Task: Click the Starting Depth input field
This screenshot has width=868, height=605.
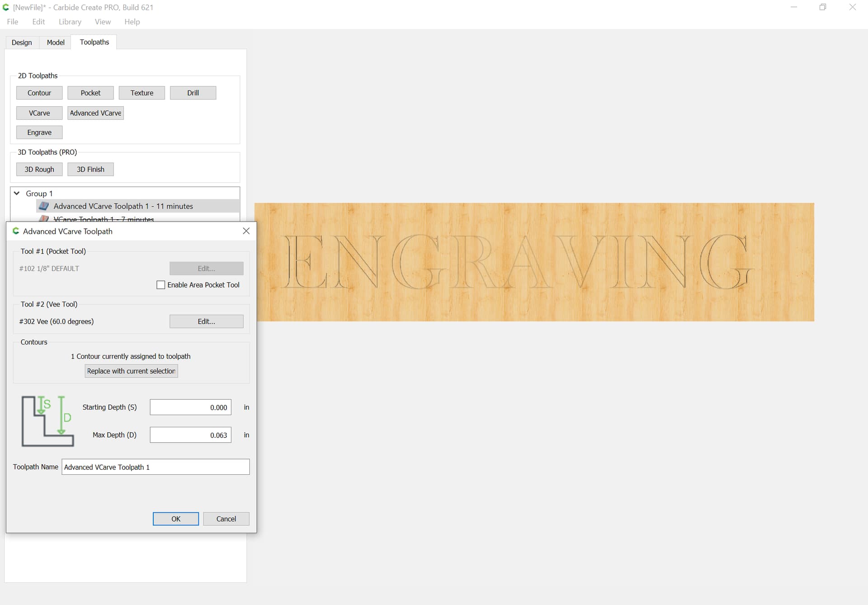Action: point(191,407)
